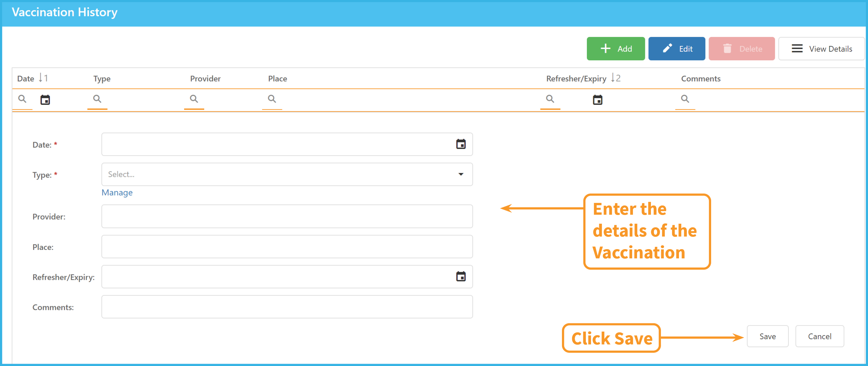Click the pencil icon on Edit
The height and width of the screenshot is (366, 868).
(x=667, y=49)
